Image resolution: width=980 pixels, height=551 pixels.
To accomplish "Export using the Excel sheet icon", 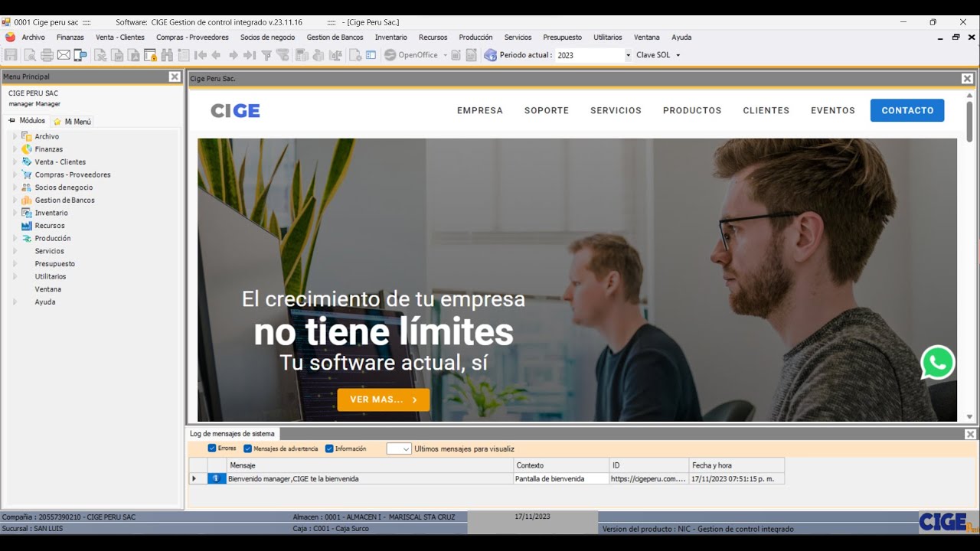I will tap(100, 55).
